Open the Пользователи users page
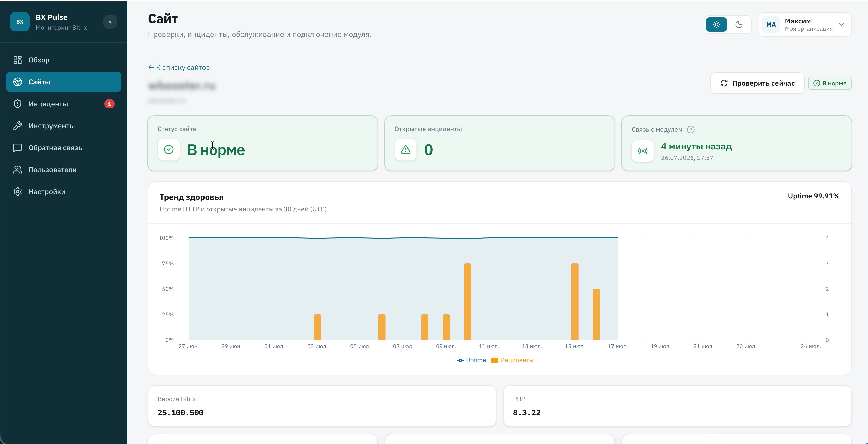This screenshot has width=868, height=444. click(x=64, y=169)
